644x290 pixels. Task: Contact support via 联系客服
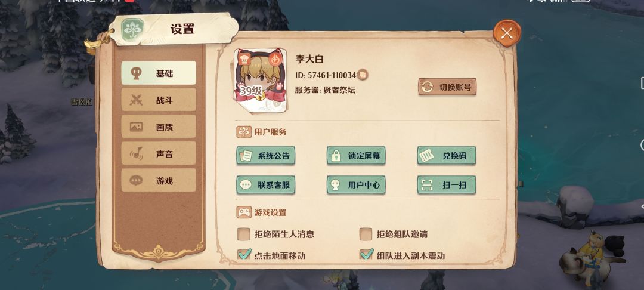coord(266,185)
